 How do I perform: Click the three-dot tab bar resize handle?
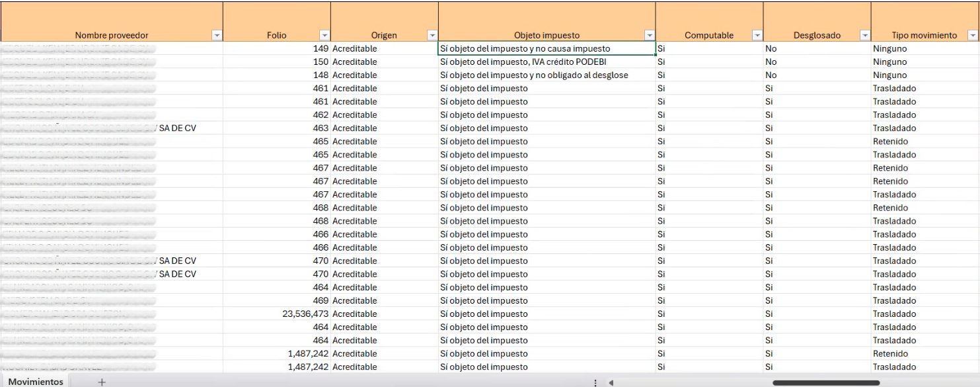(x=595, y=382)
